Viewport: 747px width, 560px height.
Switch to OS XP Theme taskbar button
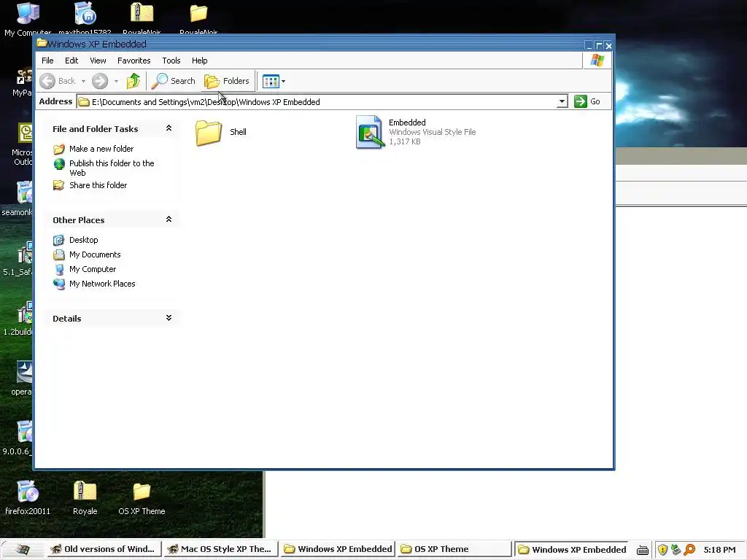click(454, 549)
